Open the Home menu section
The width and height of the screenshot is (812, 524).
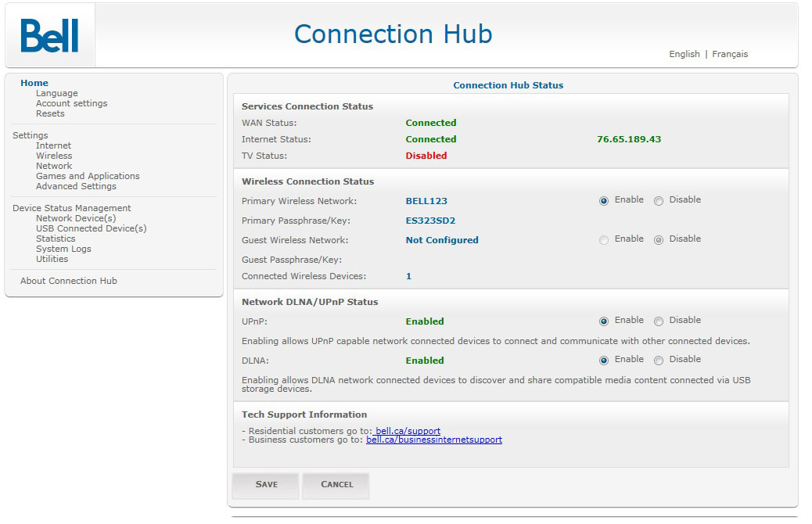[x=34, y=83]
